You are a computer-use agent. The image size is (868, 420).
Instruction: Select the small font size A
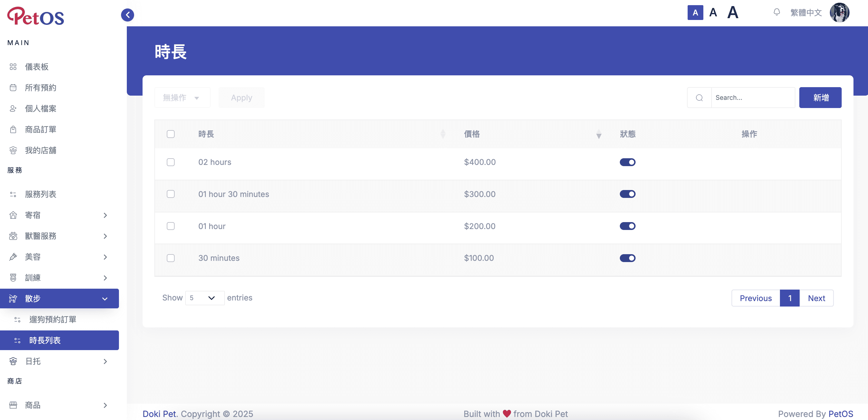tap(695, 13)
